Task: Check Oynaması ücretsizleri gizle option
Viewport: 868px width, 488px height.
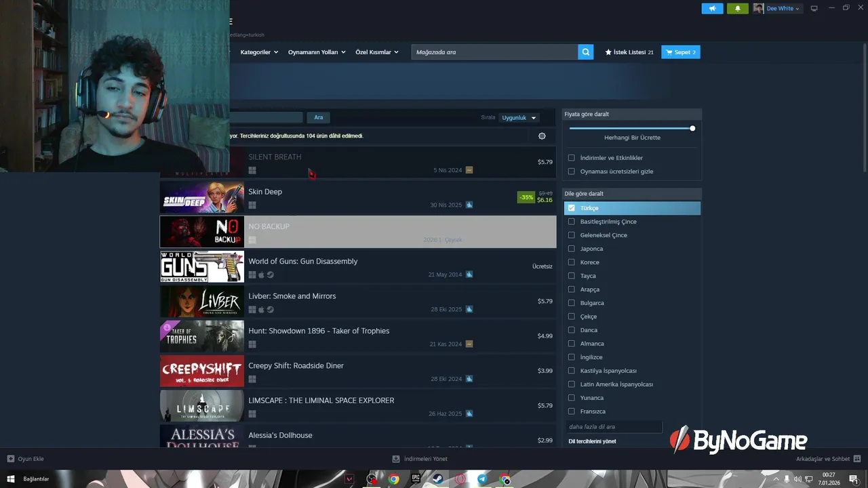Action: tap(572, 171)
